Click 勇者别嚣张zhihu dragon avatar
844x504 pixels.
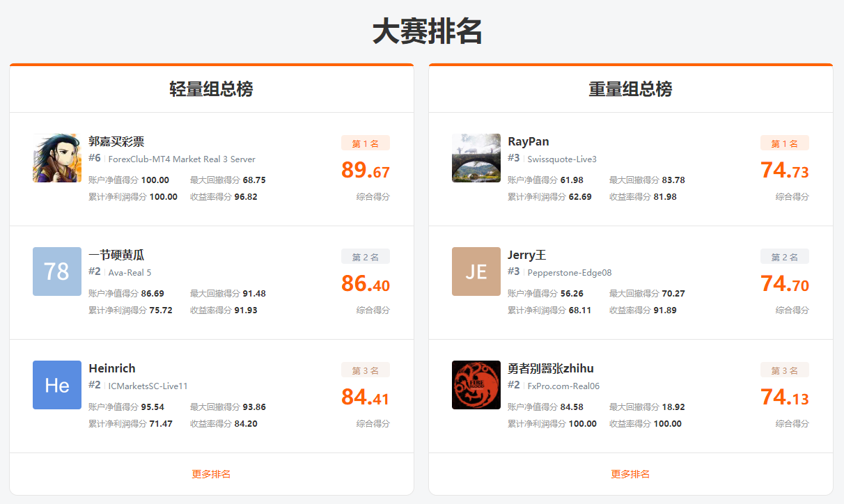(x=476, y=385)
